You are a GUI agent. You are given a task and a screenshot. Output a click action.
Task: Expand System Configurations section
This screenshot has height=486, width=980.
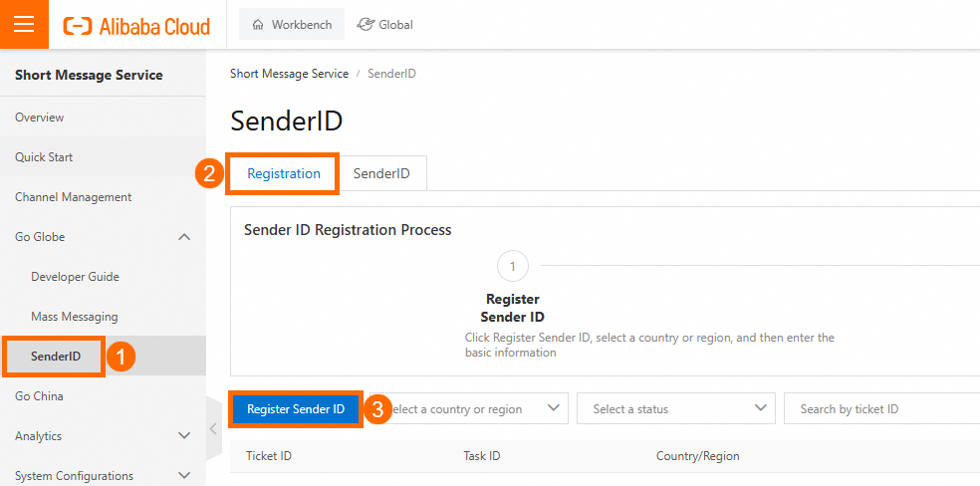[x=184, y=475]
